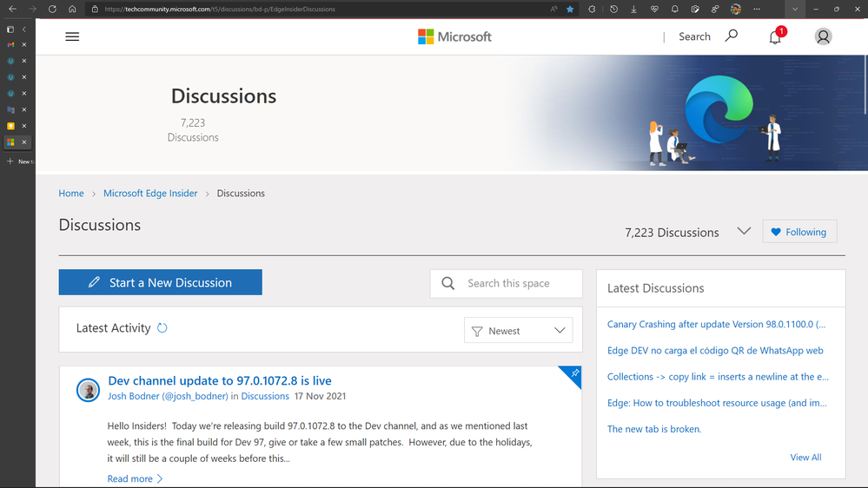Open browser Extensions puzzle icon
This screenshot has width=868, height=488.
592,9
